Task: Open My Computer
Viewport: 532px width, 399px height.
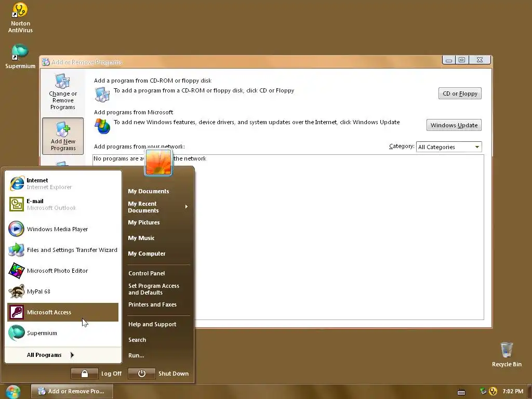Action: 147,254
